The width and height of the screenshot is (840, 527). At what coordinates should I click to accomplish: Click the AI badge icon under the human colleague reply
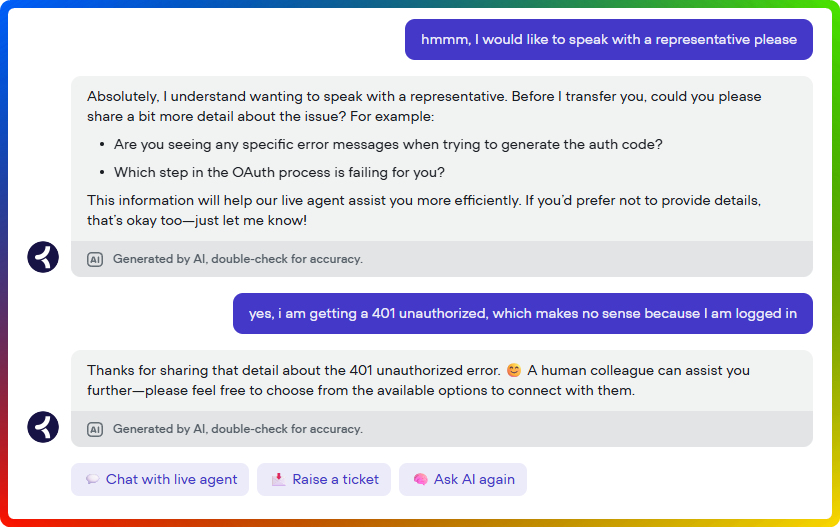tap(95, 429)
